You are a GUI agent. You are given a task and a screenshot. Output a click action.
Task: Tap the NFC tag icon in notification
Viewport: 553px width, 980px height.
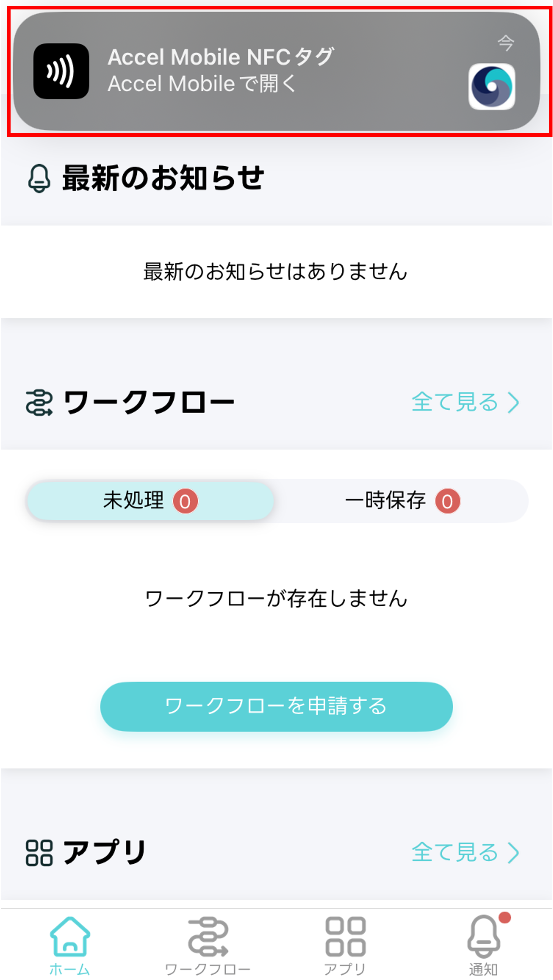point(61,71)
